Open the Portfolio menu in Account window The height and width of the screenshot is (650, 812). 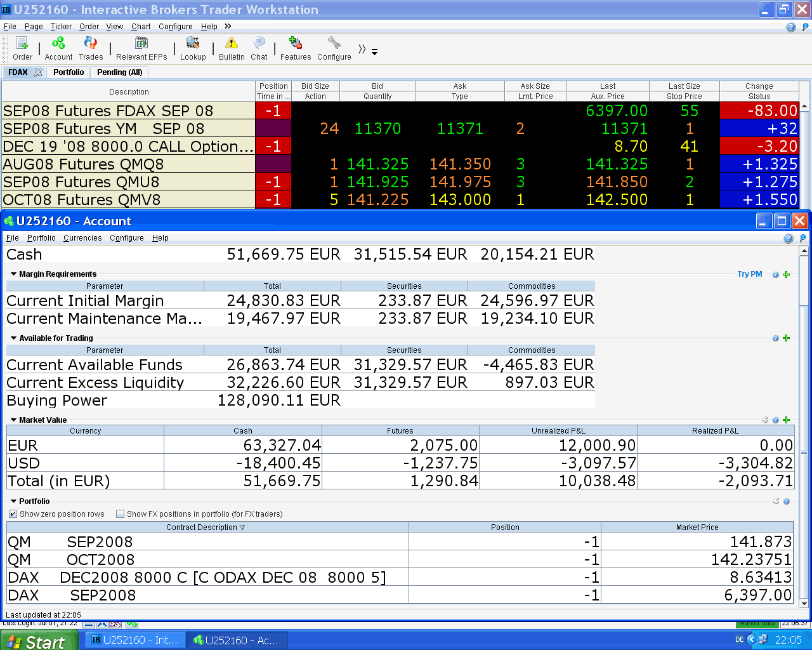(41, 238)
